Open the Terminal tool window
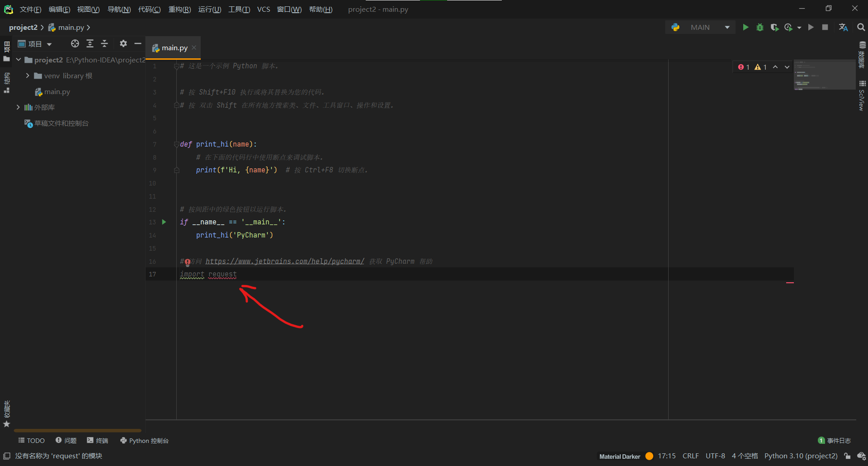Image resolution: width=868 pixels, height=466 pixels. (98, 441)
